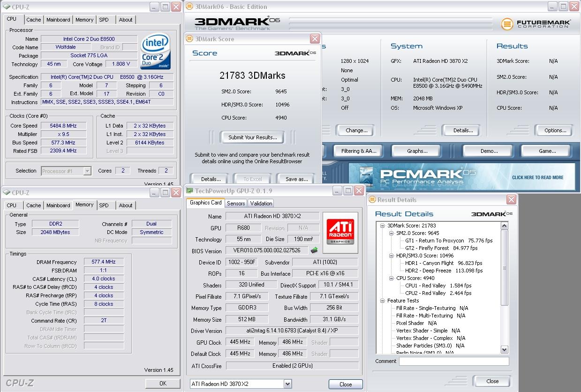Click the Game... button
This screenshot has width=581, height=392.
pos(547,151)
